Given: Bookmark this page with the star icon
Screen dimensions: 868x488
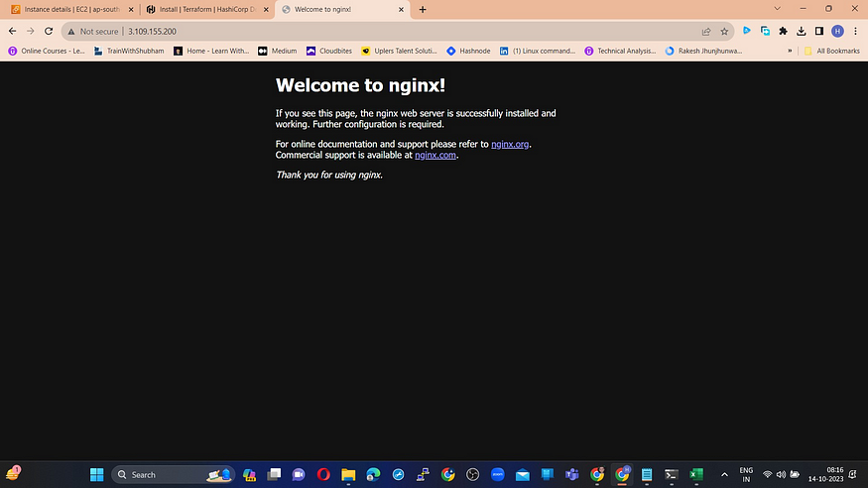Looking at the screenshot, I should point(724,32).
